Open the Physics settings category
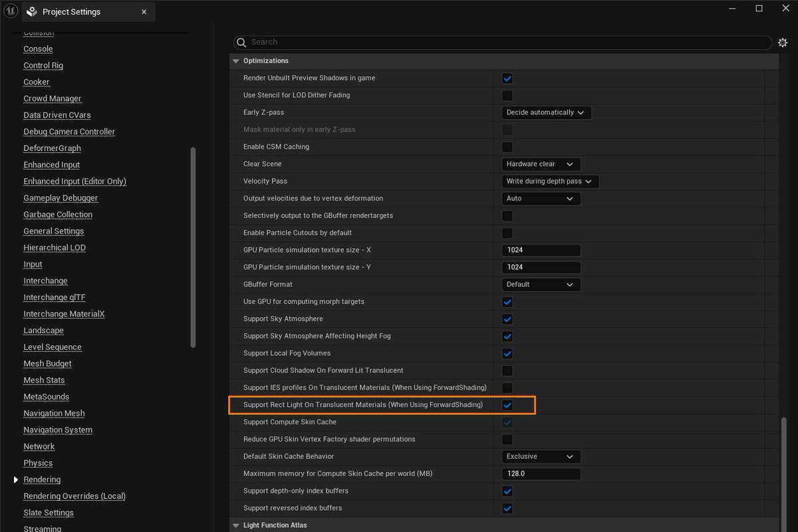Screen dimensions: 798x532 coord(38,464)
